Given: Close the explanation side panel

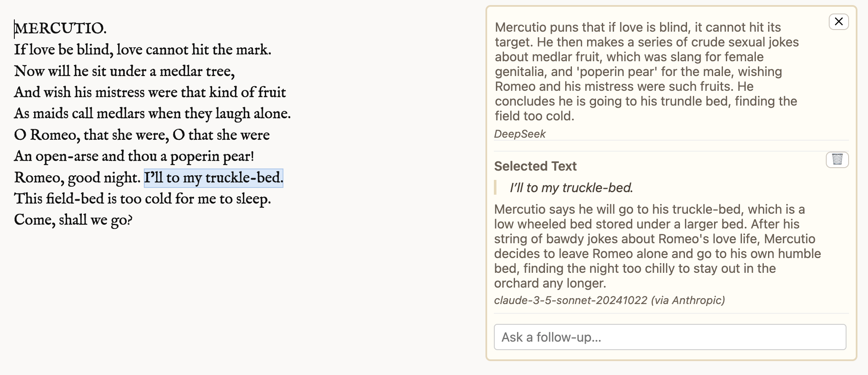Looking at the screenshot, I should pos(838,22).
